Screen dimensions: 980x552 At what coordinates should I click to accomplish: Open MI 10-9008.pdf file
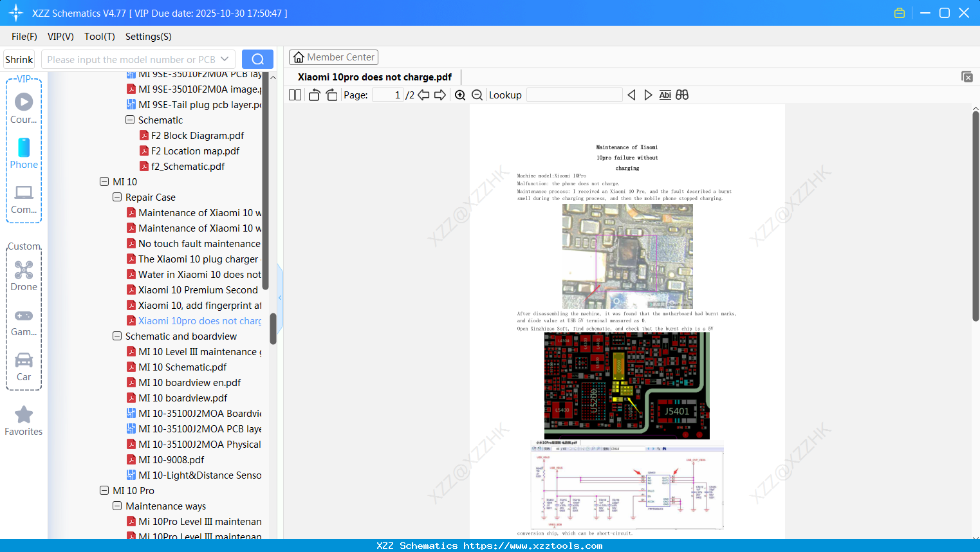(x=165, y=460)
